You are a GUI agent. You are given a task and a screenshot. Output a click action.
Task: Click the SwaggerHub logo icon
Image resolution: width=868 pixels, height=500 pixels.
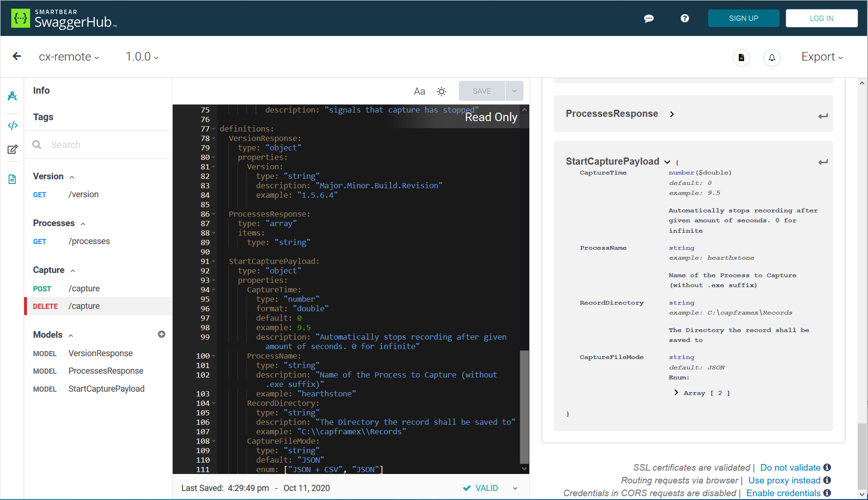tap(20, 18)
